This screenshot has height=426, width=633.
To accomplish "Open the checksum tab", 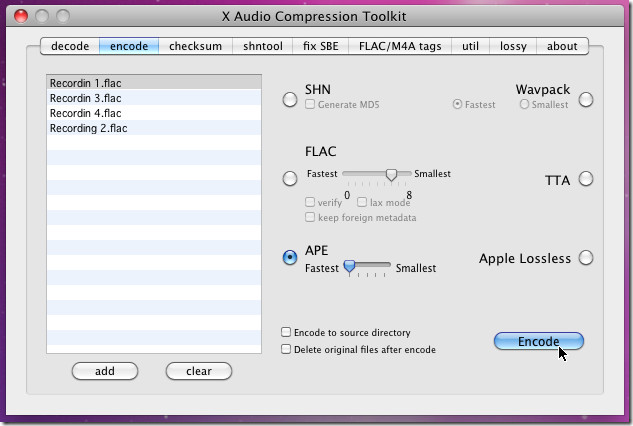I will (x=195, y=46).
